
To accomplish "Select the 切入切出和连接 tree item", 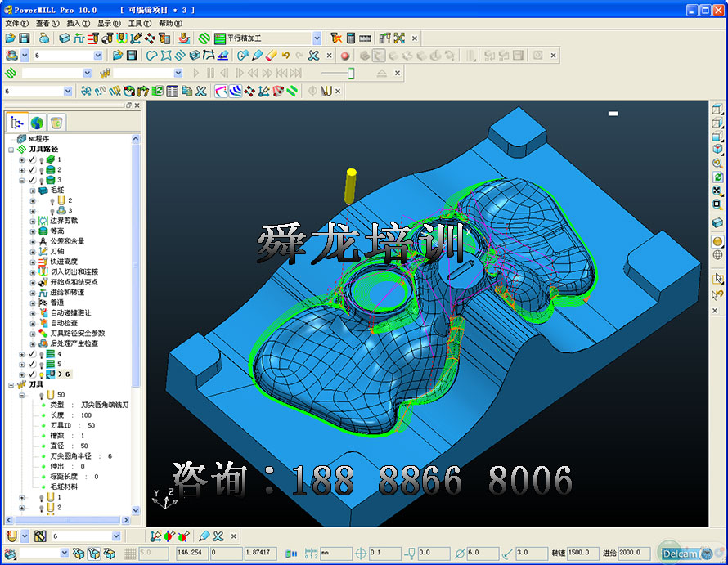I will point(74,271).
